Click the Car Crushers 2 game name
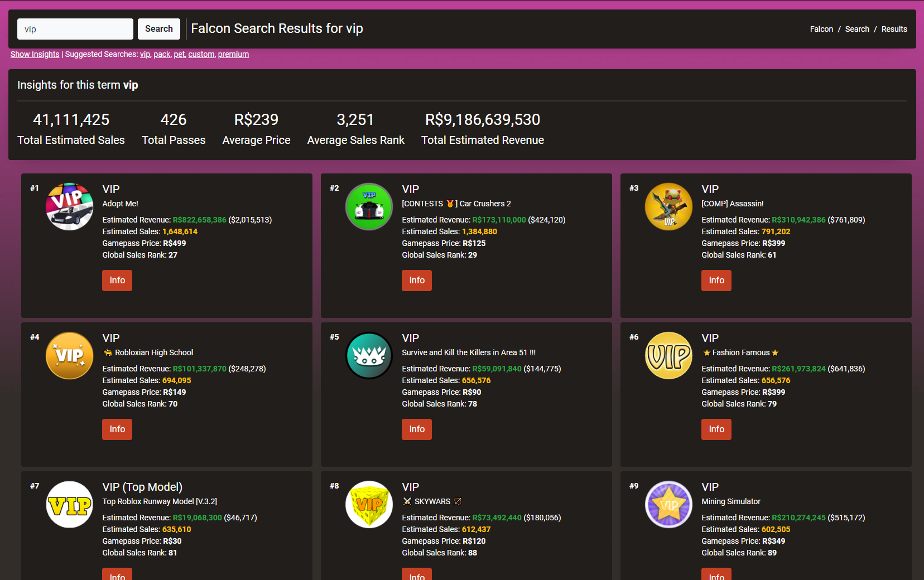 [x=456, y=204]
